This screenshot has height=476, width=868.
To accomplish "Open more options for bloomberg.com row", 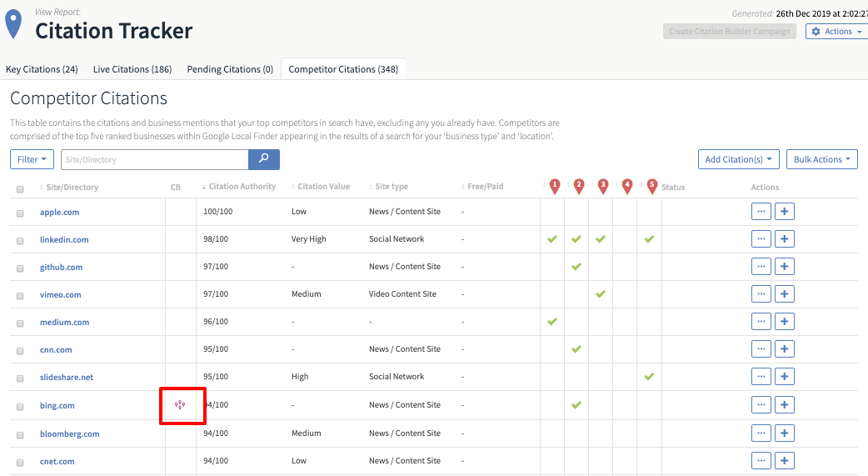I will coord(761,433).
